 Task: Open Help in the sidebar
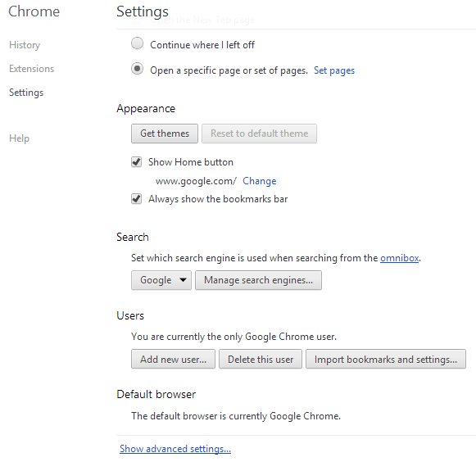pyautogui.click(x=19, y=138)
